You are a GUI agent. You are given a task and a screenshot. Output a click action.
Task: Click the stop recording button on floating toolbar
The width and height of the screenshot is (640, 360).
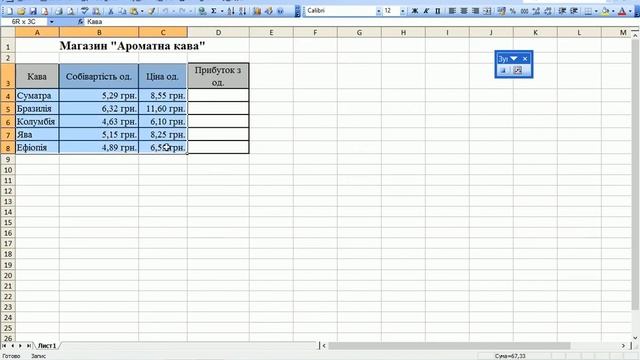[503, 71]
